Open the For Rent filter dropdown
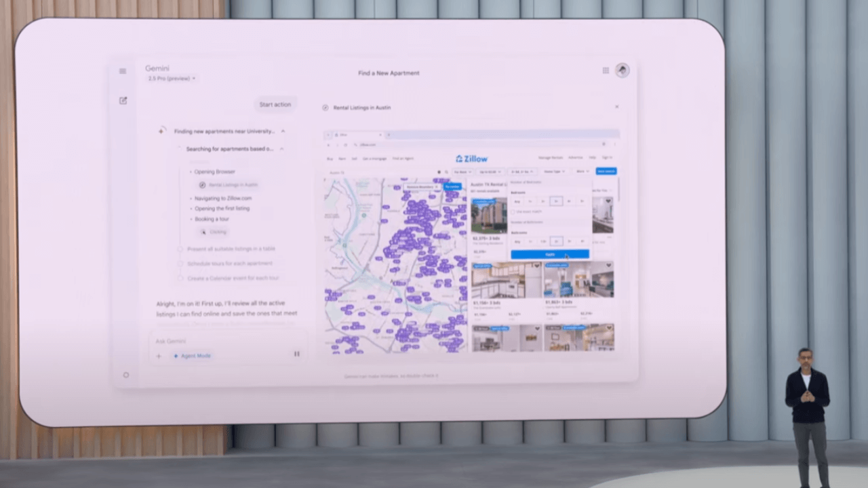868x488 pixels. click(463, 172)
